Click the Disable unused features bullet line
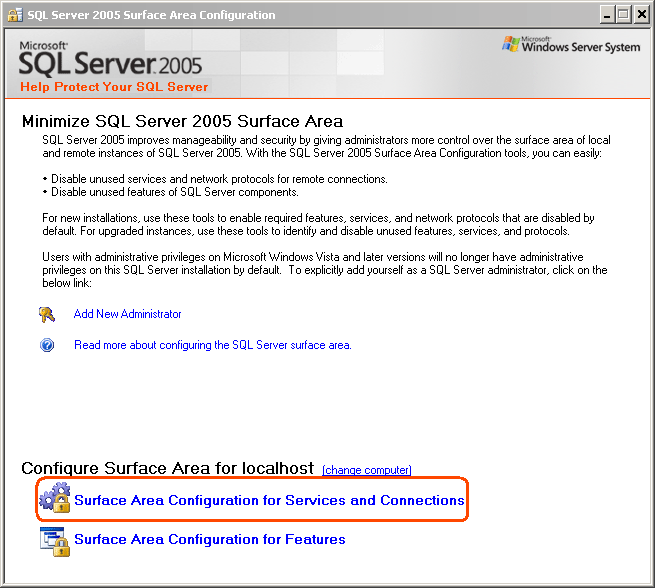 click(x=170, y=192)
